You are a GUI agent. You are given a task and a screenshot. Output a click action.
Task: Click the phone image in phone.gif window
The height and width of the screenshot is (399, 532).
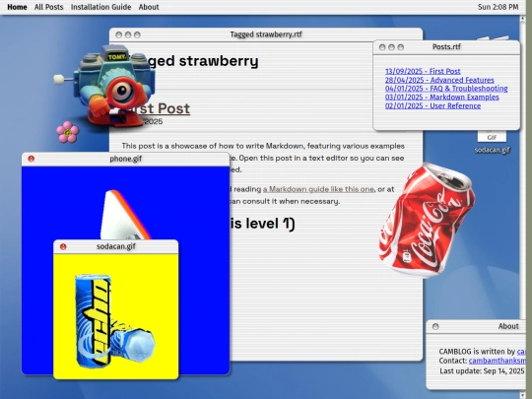125,216
